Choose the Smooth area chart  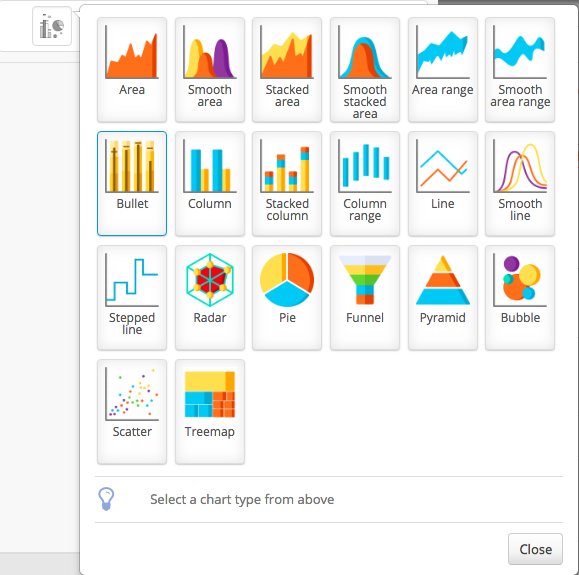point(210,69)
